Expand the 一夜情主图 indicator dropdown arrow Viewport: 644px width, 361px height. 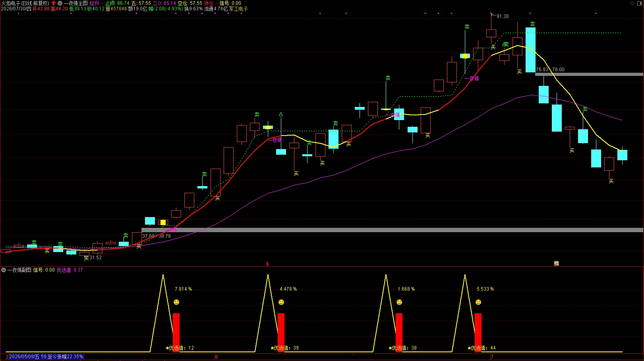pyautogui.click(x=60, y=3)
